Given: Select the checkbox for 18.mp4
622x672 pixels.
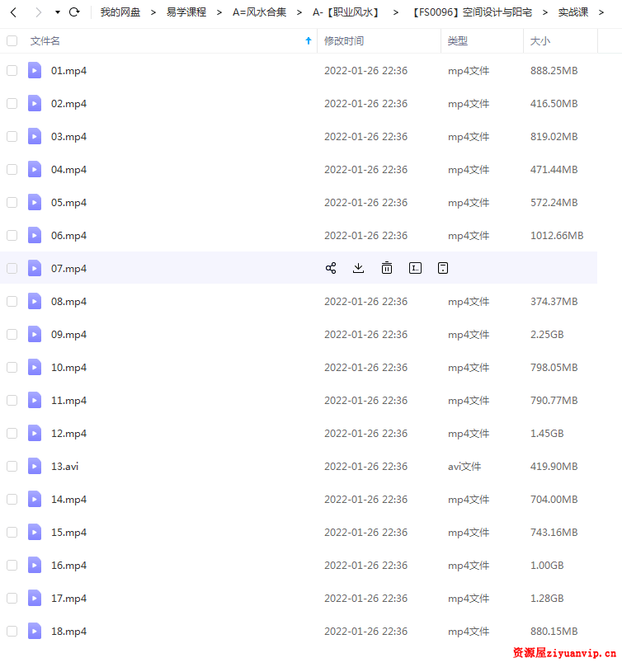Looking at the screenshot, I should click(12, 632).
